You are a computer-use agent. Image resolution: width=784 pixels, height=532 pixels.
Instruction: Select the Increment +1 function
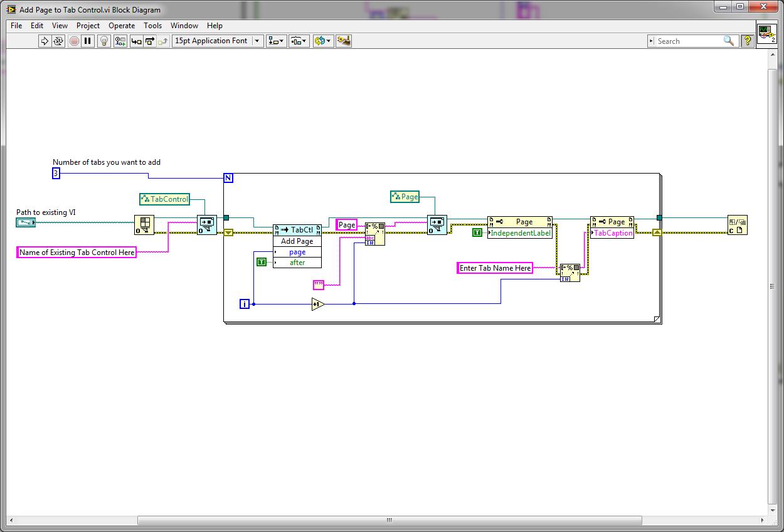317,304
